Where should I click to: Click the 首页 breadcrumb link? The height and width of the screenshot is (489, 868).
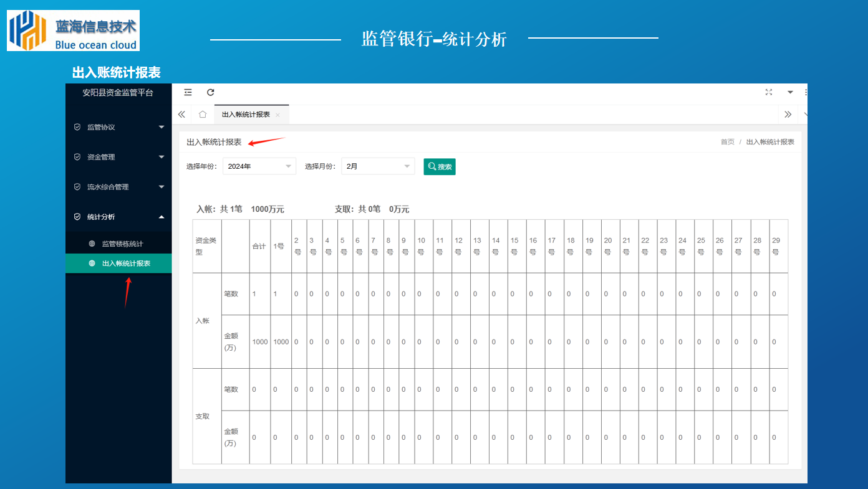tap(728, 142)
